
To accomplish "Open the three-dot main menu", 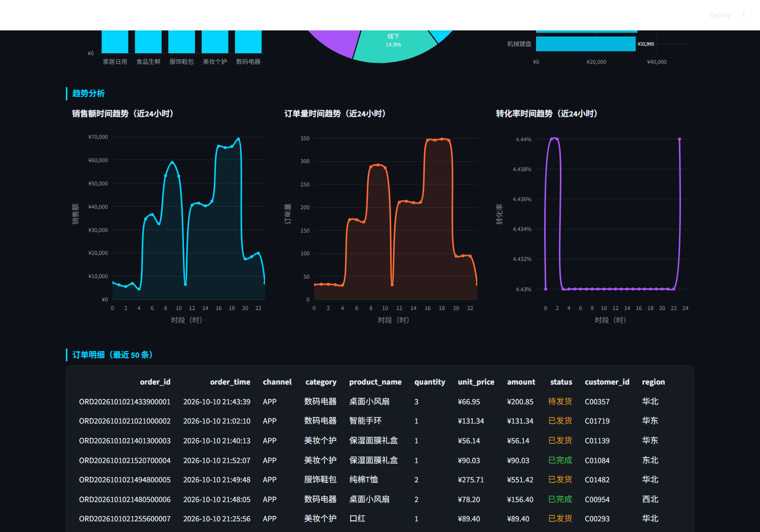I will pyautogui.click(x=744, y=15).
